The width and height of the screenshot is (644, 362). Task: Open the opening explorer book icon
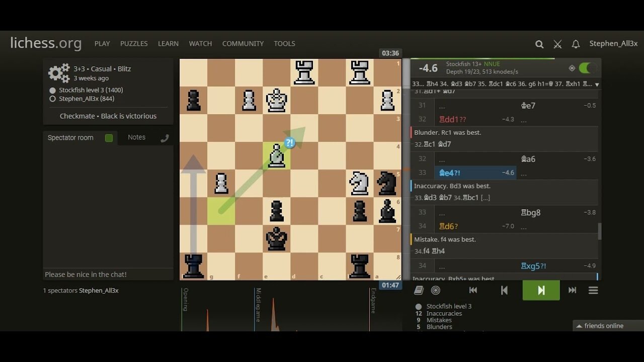pos(419,290)
